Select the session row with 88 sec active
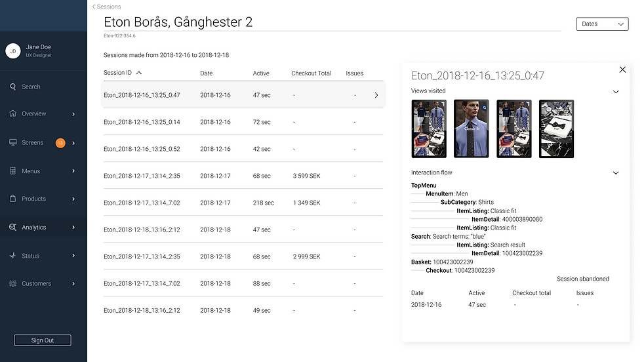 243,283
